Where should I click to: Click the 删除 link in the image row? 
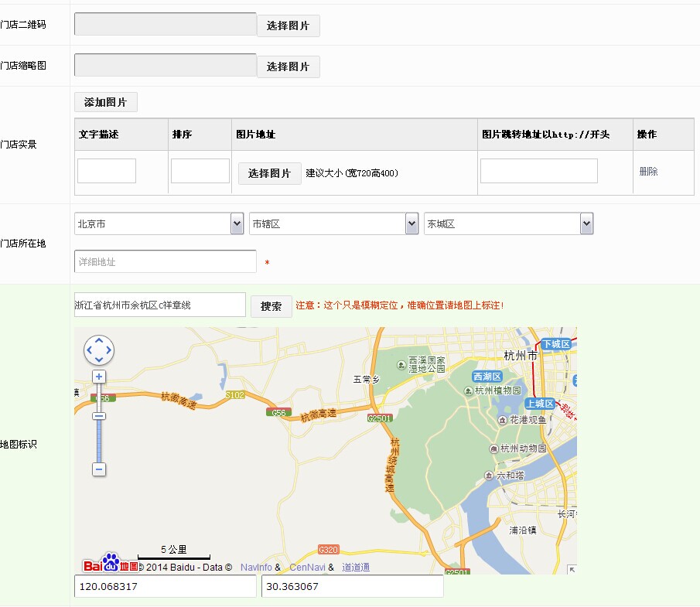(x=648, y=172)
